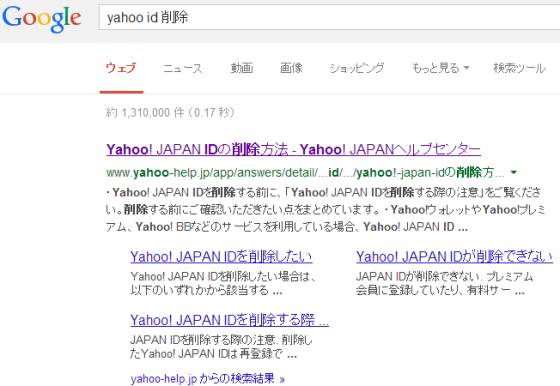Image resolution: width=560 pixels, height=386 pixels.
Task: Open the 画像 tab
Action: pyautogui.click(x=291, y=68)
